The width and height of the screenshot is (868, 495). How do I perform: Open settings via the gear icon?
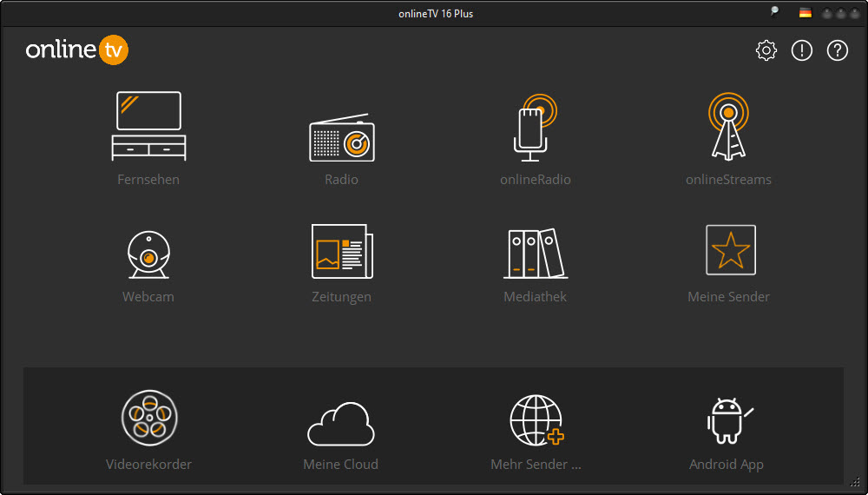click(x=766, y=50)
